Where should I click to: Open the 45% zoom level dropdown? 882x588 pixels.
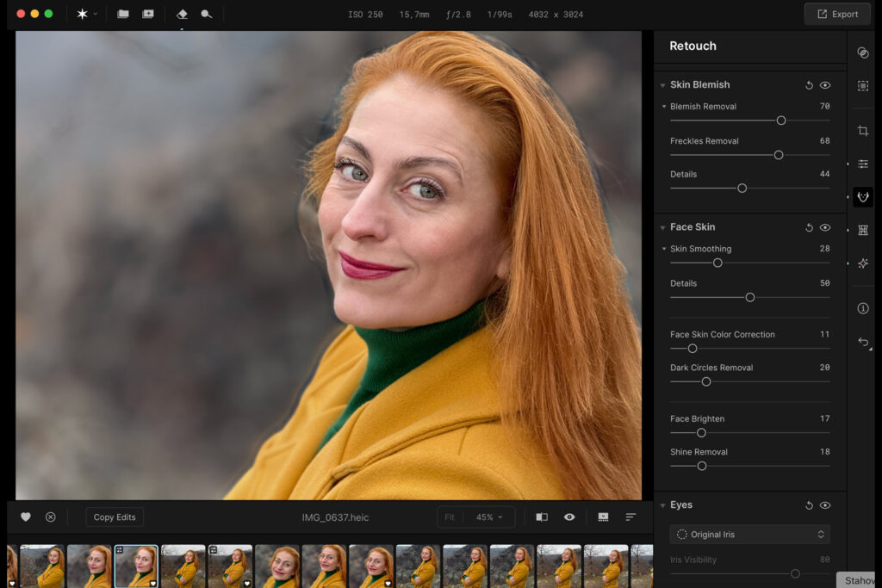489,517
